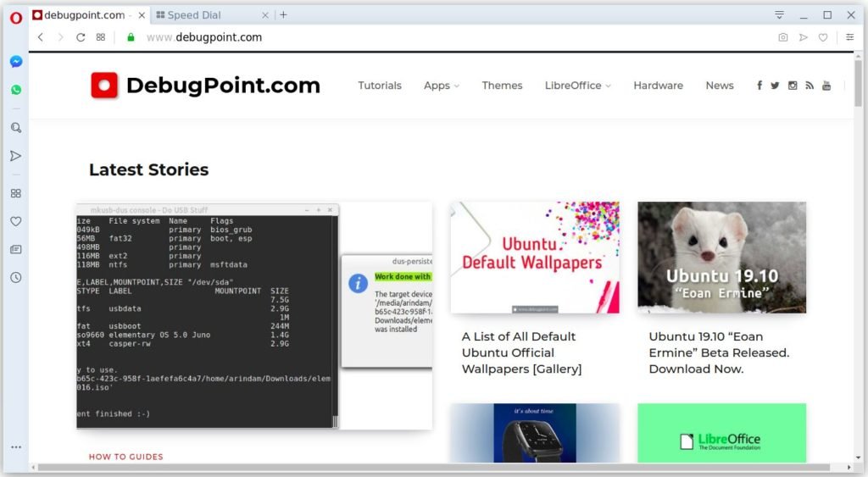
Task: Open bookmarks heart icon in sidebar
Action: click(16, 221)
